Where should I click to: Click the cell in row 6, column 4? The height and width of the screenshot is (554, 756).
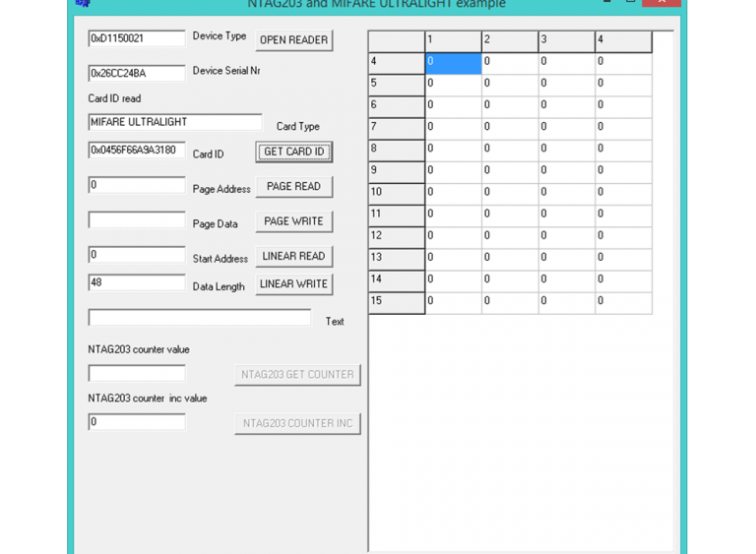pyautogui.click(x=623, y=106)
